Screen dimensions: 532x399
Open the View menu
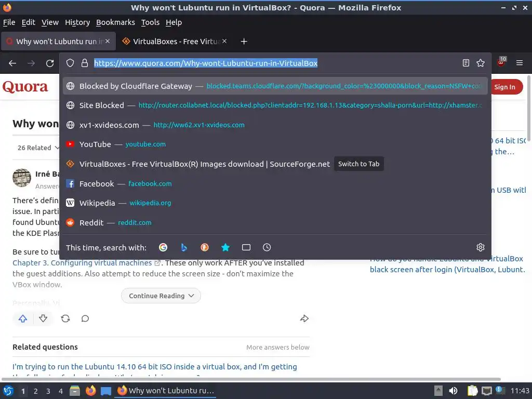[50, 22]
